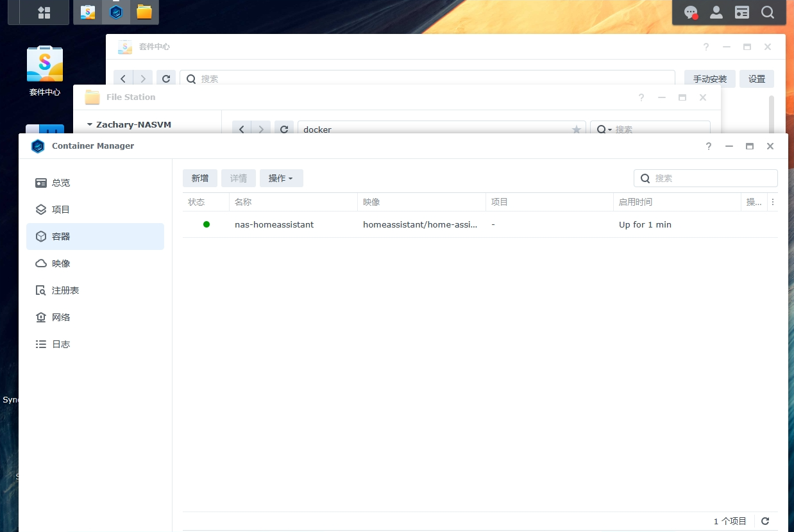
Task: Open the 总览 overview page
Action: click(95, 183)
